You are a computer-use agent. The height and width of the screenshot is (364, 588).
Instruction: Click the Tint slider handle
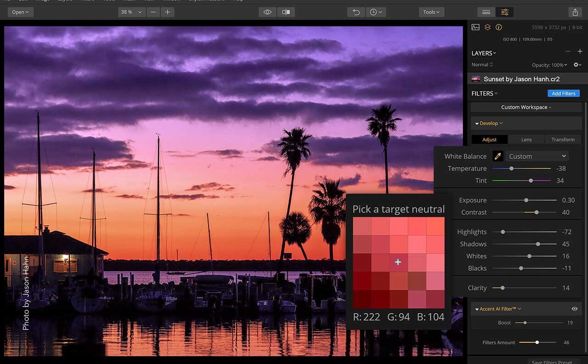coord(531,180)
